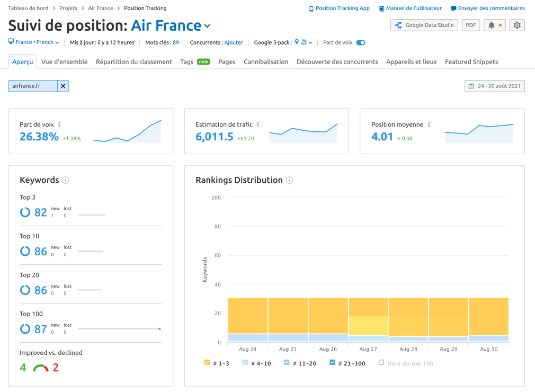Remove airfrance.fr filter with X

(63, 86)
